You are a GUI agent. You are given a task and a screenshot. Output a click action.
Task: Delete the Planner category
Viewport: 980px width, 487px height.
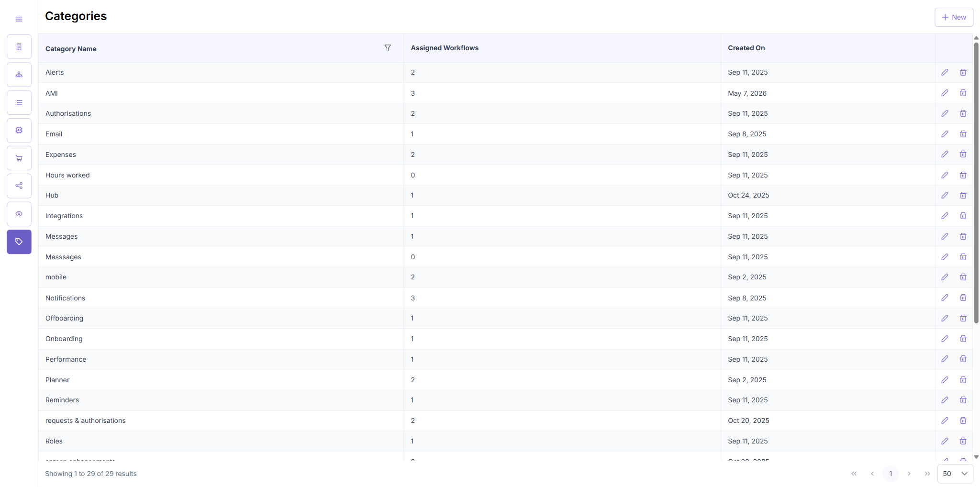coord(963,380)
